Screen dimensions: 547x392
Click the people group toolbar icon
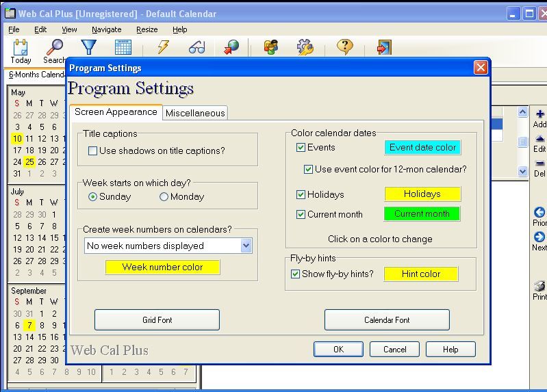pos(271,47)
